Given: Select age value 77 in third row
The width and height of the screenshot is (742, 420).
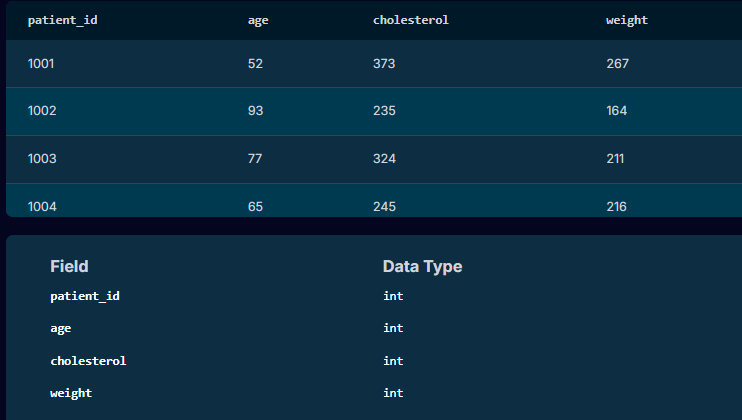Looking at the screenshot, I should point(256,159).
